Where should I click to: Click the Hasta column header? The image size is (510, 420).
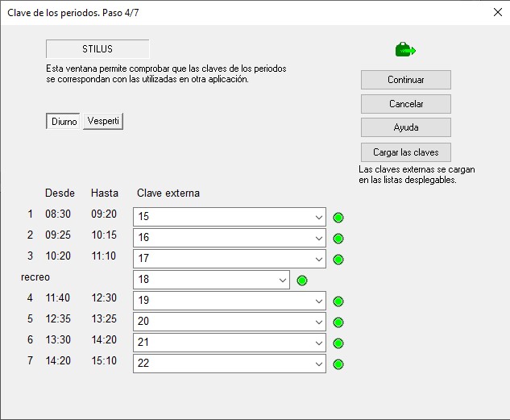pos(105,193)
